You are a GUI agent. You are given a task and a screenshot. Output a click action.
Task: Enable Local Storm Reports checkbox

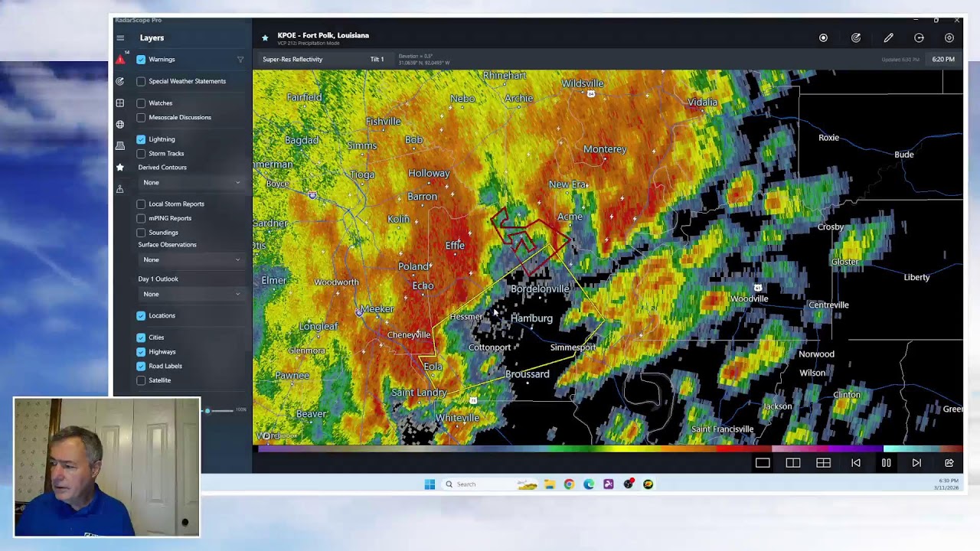tap(141, 204)
